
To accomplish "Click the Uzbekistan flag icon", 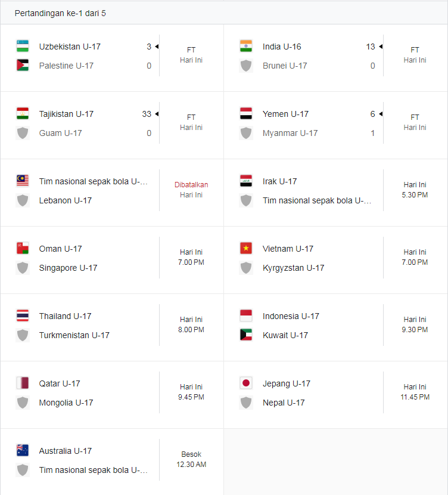I will 23,46.
